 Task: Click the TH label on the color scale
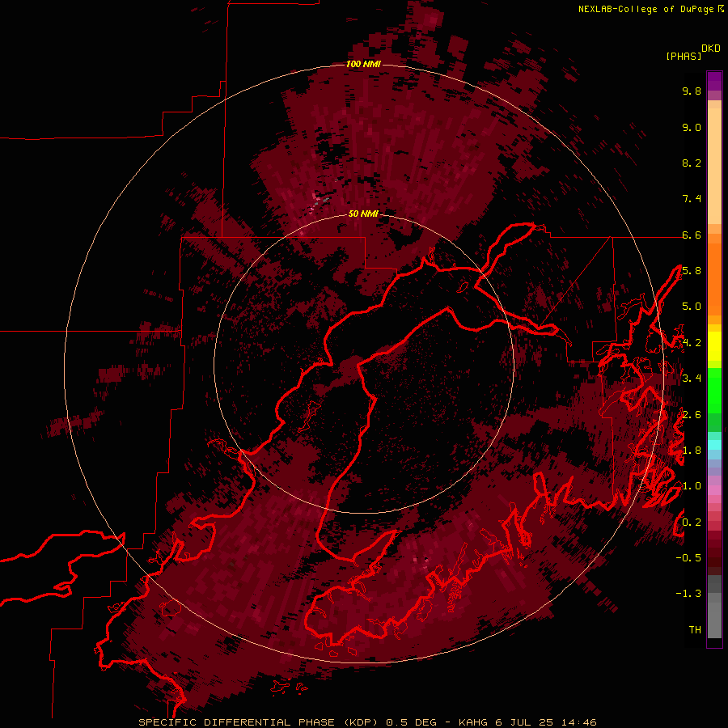(695, 630)
